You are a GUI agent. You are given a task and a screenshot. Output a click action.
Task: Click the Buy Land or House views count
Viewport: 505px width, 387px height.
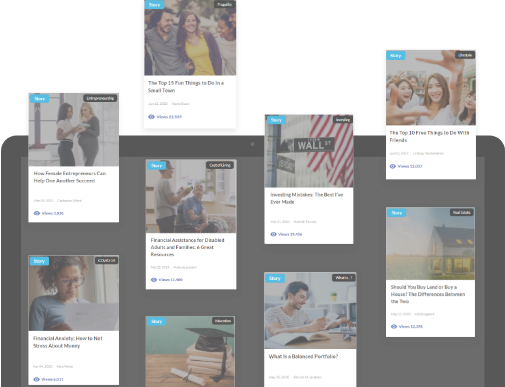point(411,326)
